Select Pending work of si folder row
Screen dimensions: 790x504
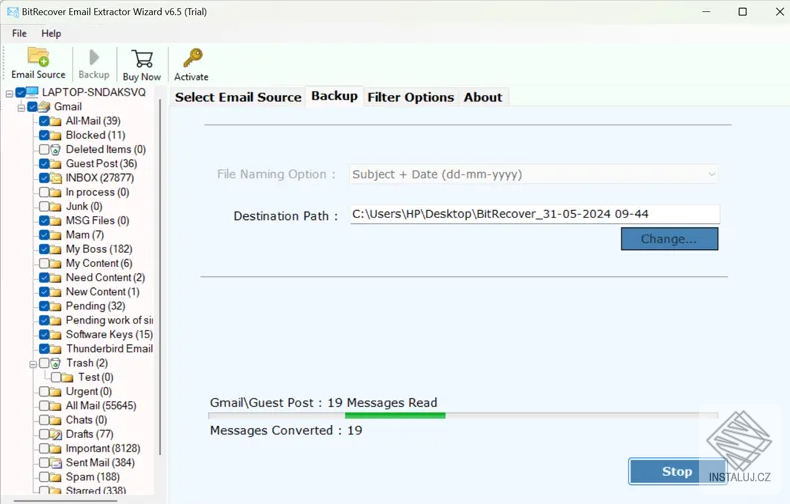[109, 321]
